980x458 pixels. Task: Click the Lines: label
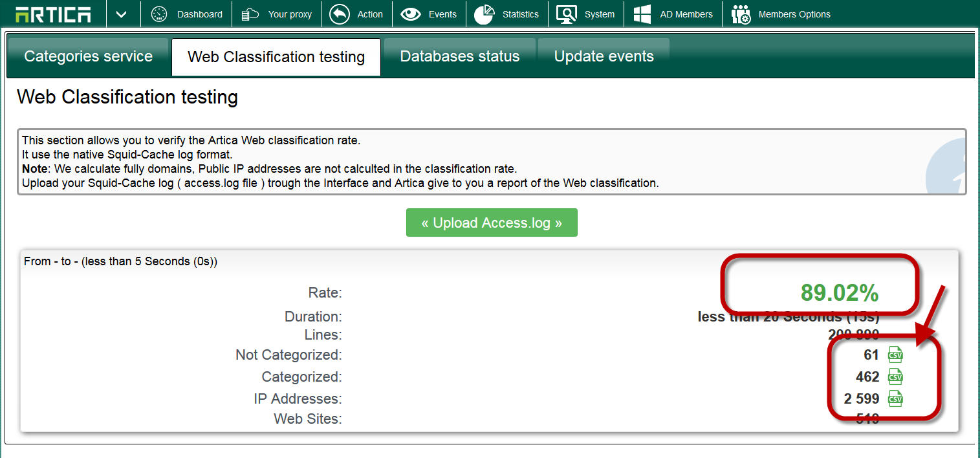coord(323,334)
